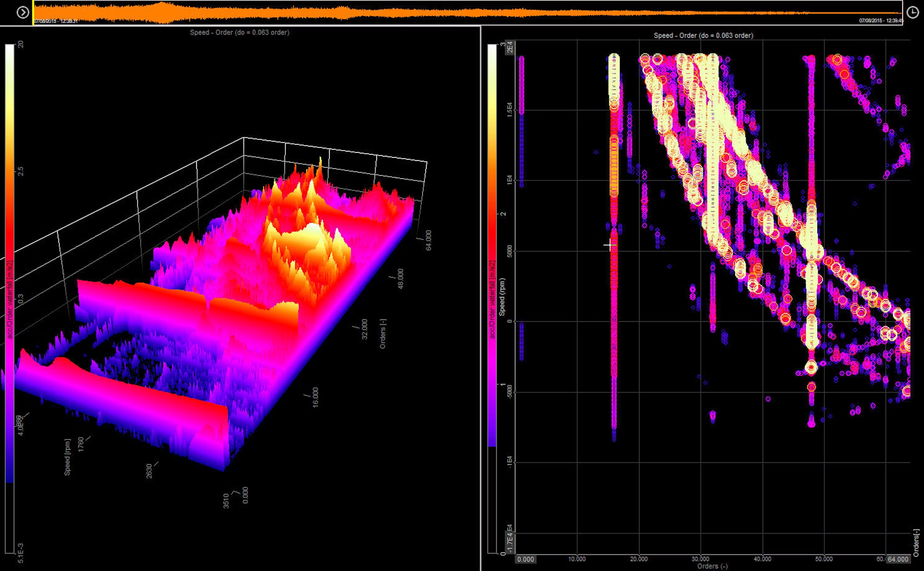Edit the 0.000 minimum orders axis value
924x571 pixels.
coord(526,559)
